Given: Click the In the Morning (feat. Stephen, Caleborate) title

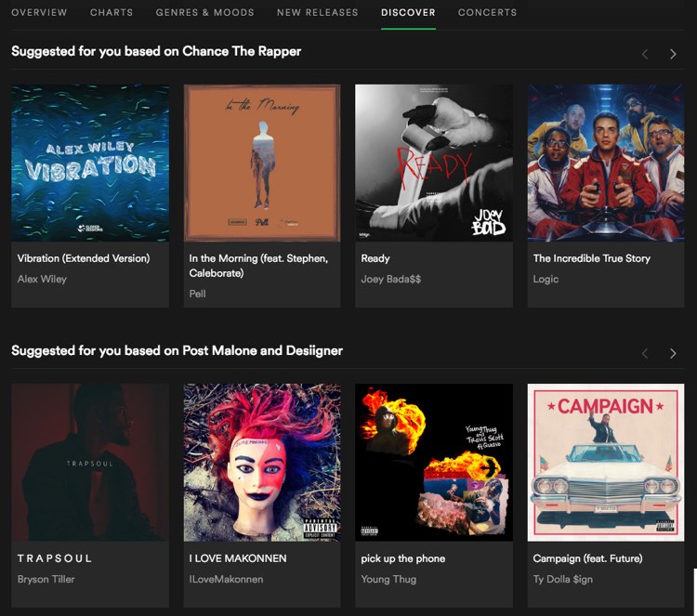Looking at the screenshot, I should [258, 266].
